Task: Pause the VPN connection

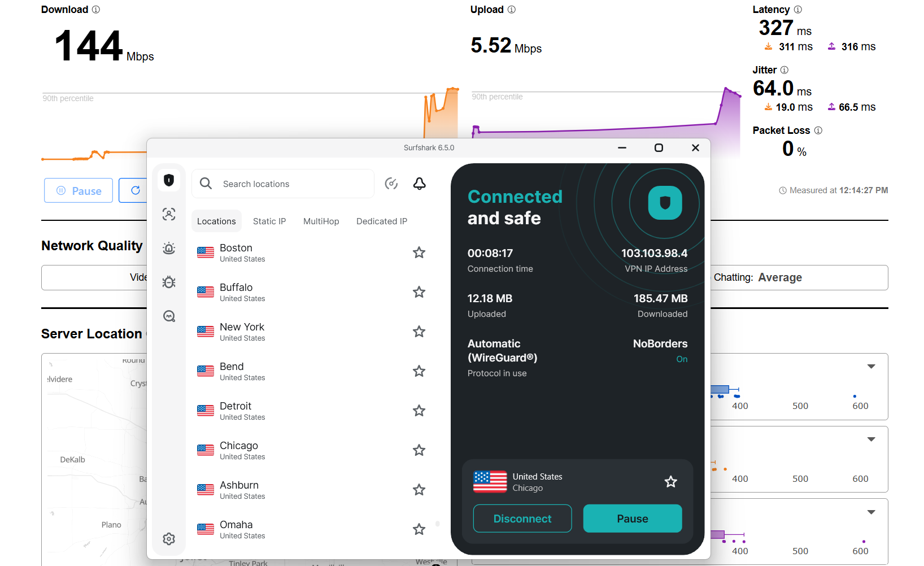Action: coord(633,519)
